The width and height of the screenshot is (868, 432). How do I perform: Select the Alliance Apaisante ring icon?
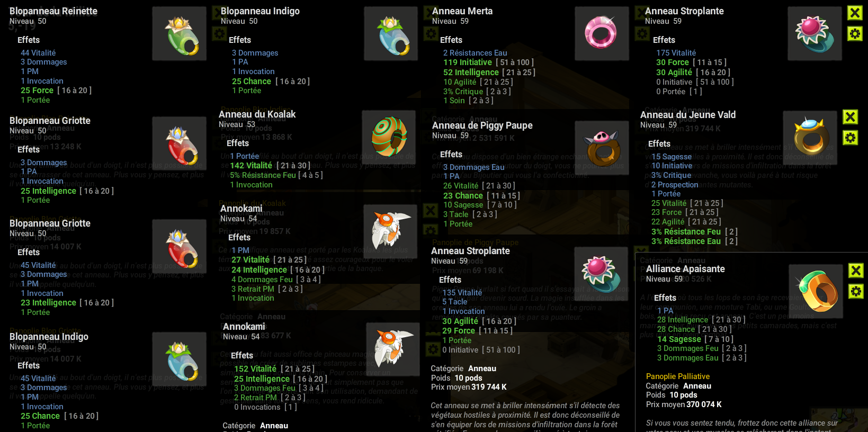(816, 291)
